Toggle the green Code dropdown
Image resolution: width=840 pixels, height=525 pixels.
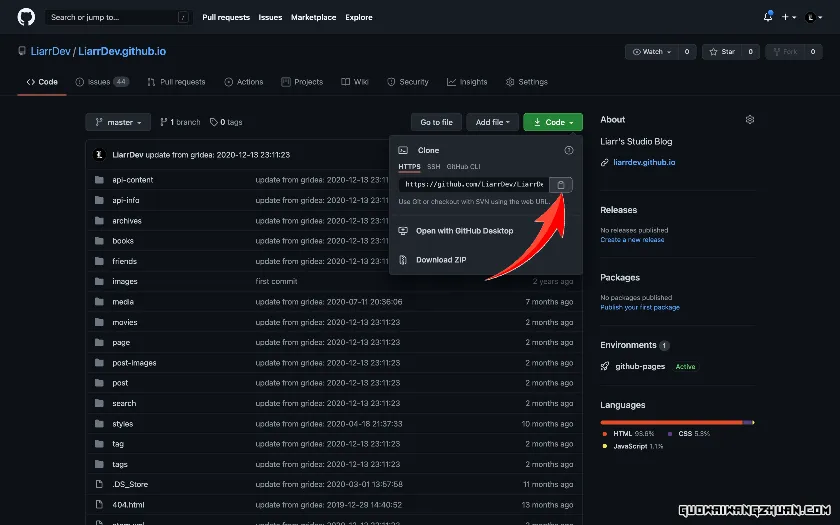click(x=553, y=122)
